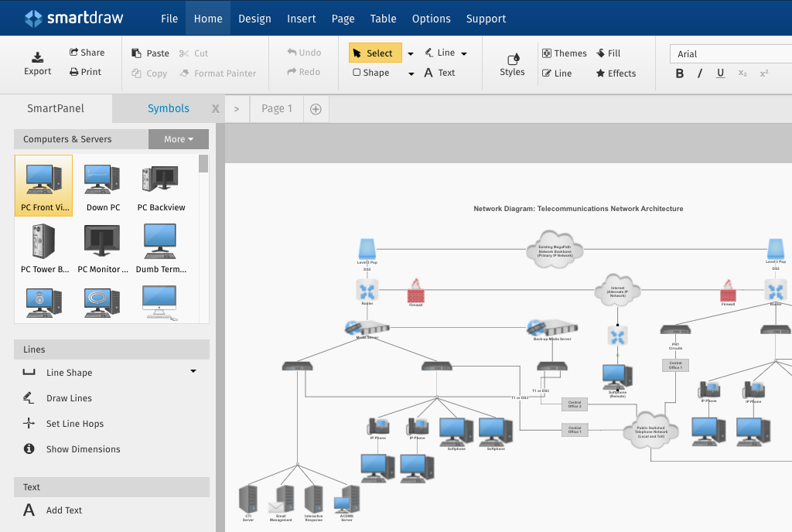
Task: Open the Support menu
Action: [486, 19]
